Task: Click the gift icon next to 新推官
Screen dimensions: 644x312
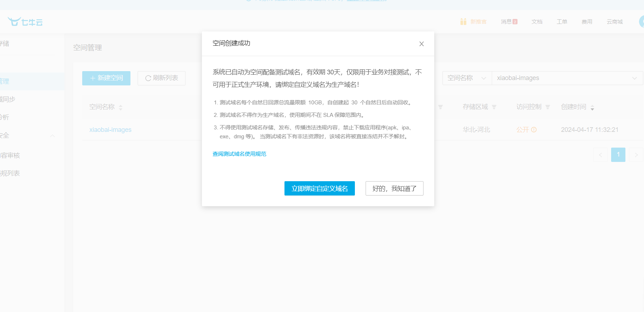Action: click(463, 22)
